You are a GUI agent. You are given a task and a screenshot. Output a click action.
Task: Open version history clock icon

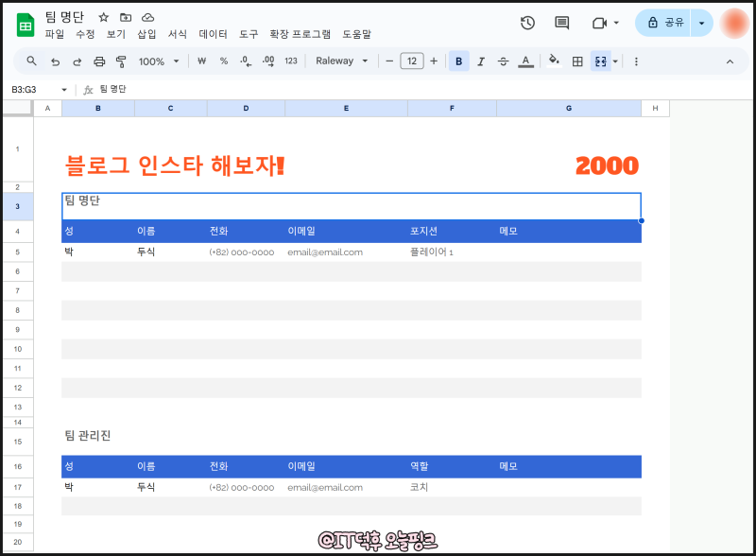[527, 23]
